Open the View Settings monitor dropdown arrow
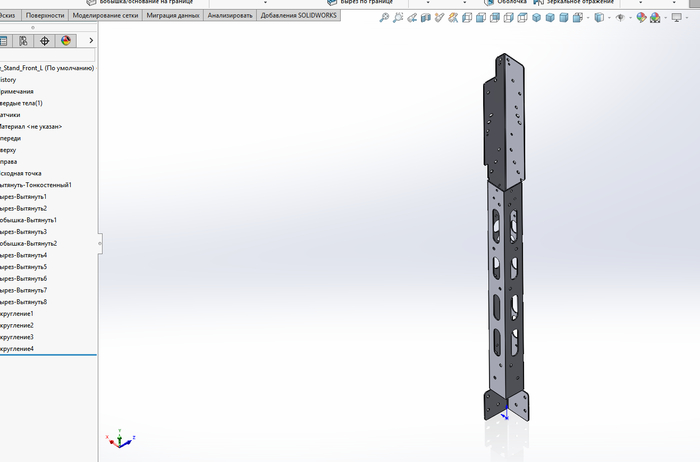This screenshot has height=462, width=700. pos(687,18)
